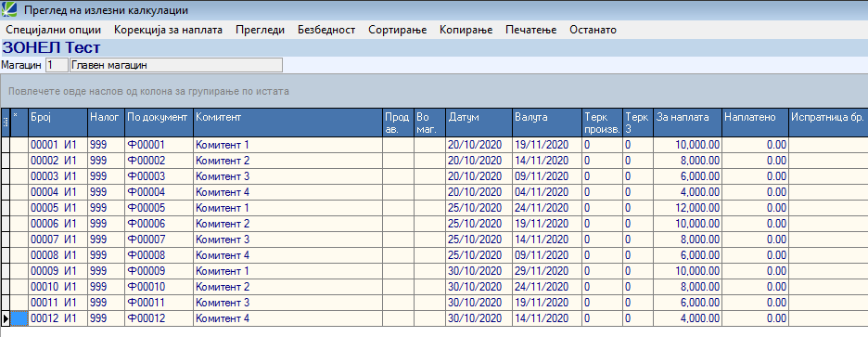Click the Магацин number field
868x337 pixels.
point(56,65)
